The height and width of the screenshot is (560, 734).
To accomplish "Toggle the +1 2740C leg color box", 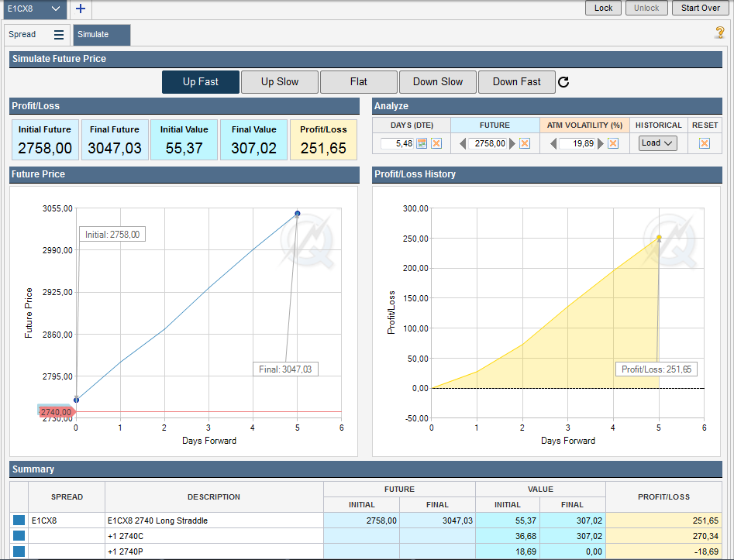I will point(19,536).
